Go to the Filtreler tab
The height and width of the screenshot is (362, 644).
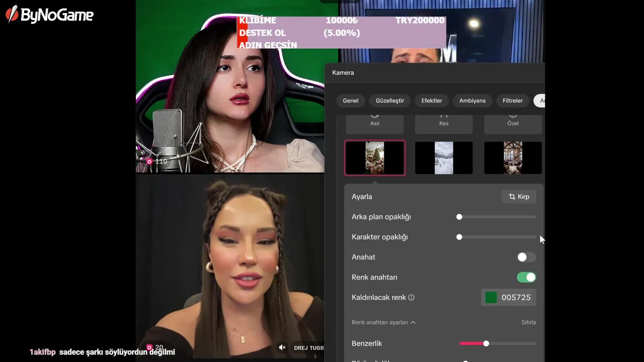pyautogui.click(x=513, y=101)
